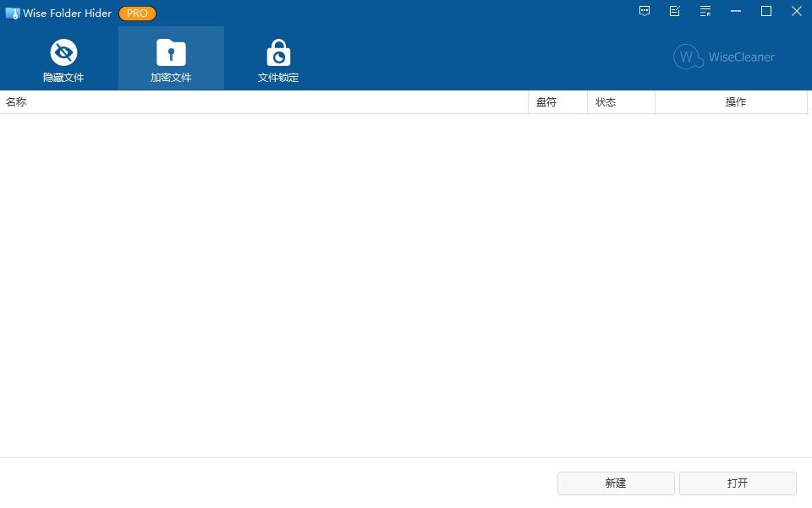Open the menu list icon in the title bar
The width and height of the screenshot is (812, 508).
tap(705, 11)
